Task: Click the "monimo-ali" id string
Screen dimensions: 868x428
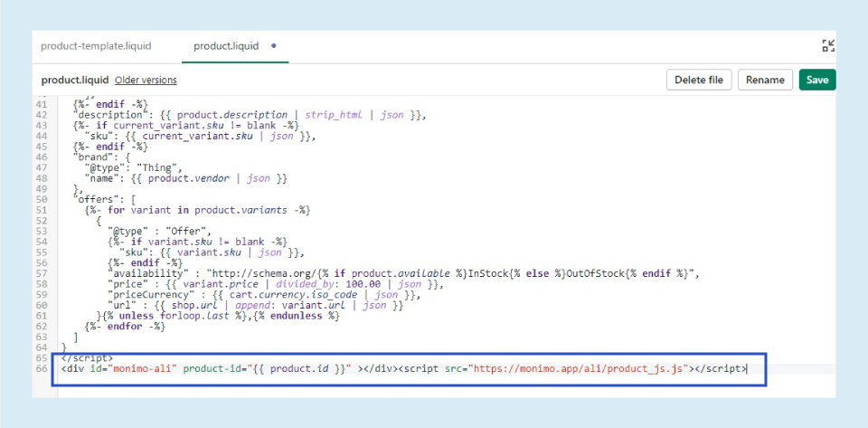Action: click(x=132, y=368)
